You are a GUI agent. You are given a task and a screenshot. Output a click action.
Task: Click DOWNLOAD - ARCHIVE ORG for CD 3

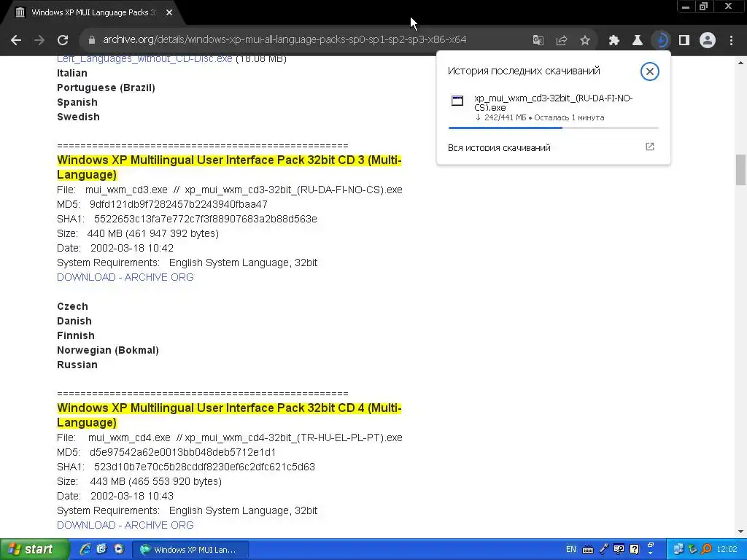point(125,277)
